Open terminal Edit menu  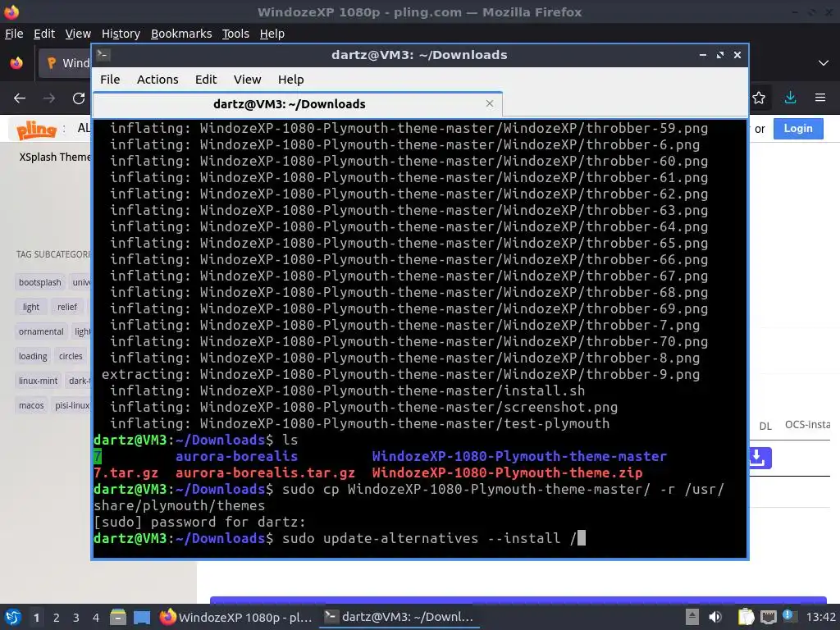click(x=206, y=80)
